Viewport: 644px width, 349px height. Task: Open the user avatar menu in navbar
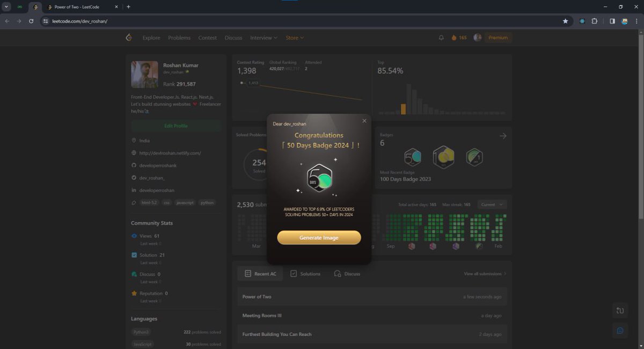tap(477, 38)
